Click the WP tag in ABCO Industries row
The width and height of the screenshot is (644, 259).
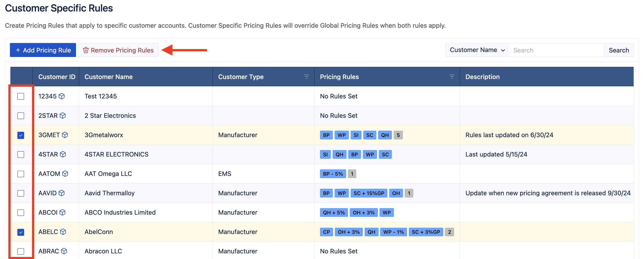(386, 213)
